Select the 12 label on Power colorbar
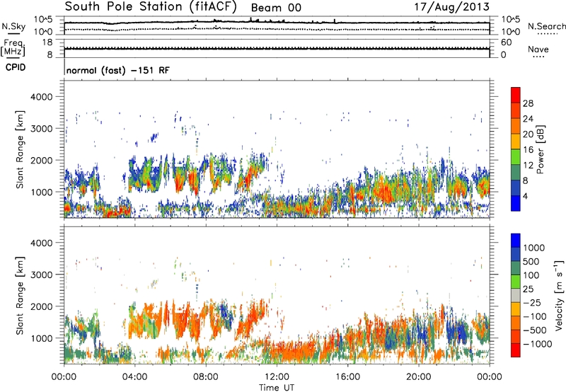 tap(528, 166)
